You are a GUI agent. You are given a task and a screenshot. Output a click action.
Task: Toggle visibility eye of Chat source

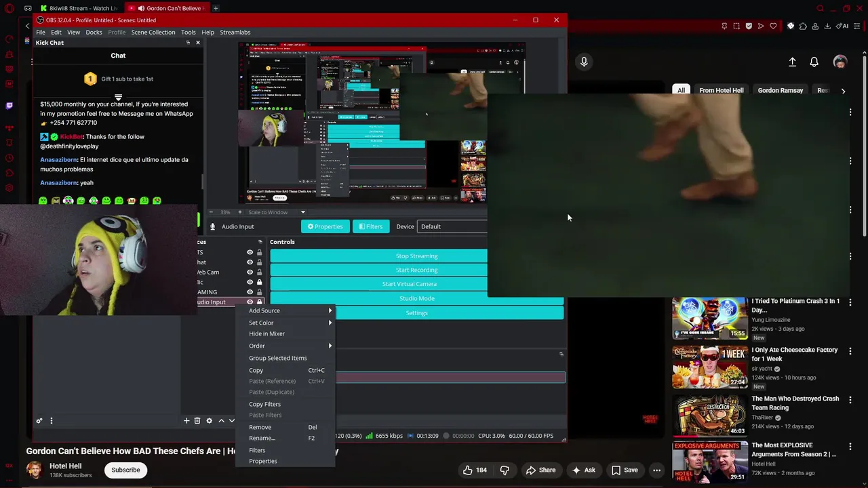tap(250, 262)
